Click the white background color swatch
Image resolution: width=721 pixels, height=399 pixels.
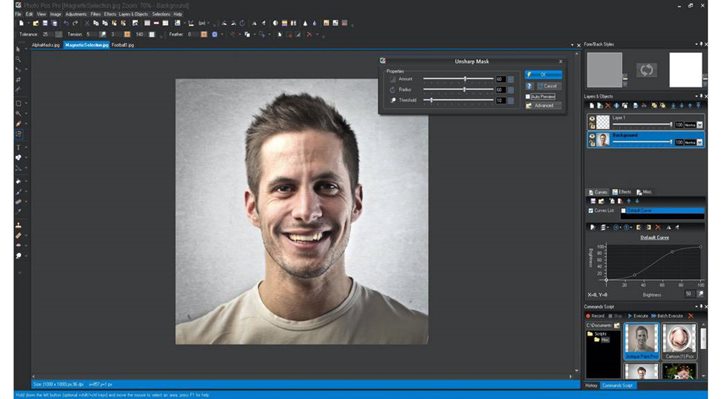(686, 70)
